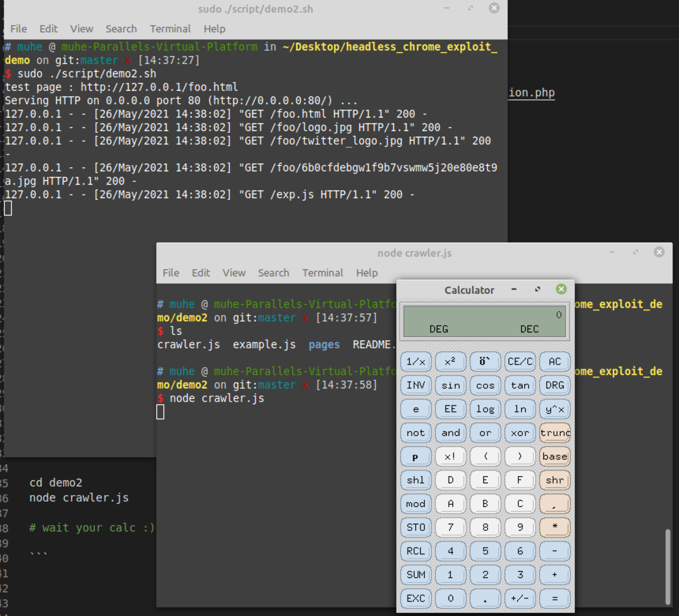Click the SUM memory key
Image resolution: width=679 pixels, height=616 pixels.
[x=416, y=575]
